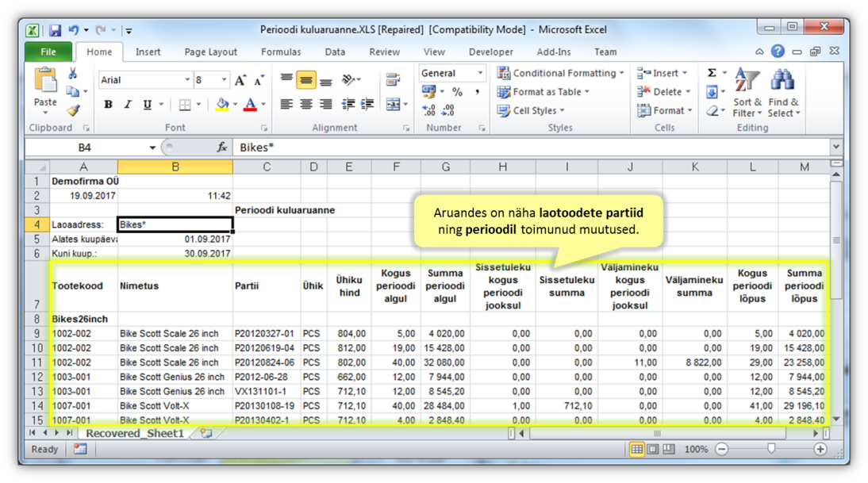This screenshot has height=483, width=868.
Task: Toggle Bold formatting
Action: [x=108, y=105]
